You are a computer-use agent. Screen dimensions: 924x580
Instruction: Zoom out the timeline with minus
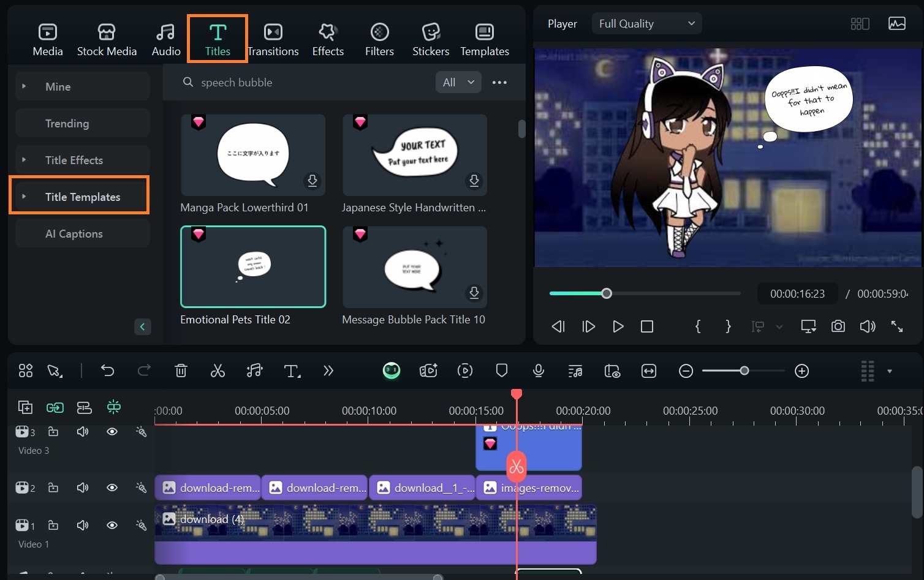[686, 371]
